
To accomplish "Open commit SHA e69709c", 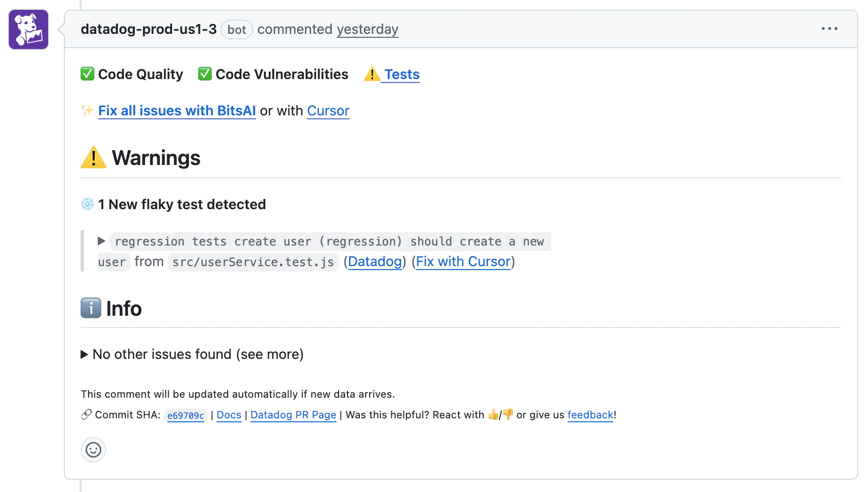I will [186, 415].
